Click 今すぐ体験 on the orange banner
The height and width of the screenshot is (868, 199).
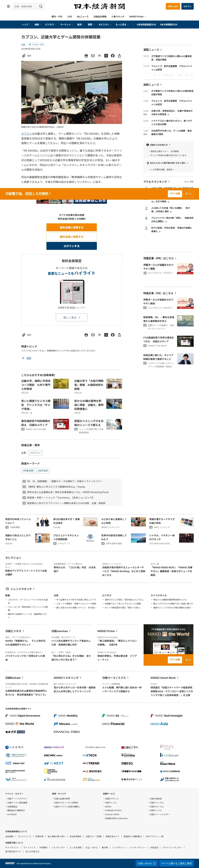tap(175, 193)
